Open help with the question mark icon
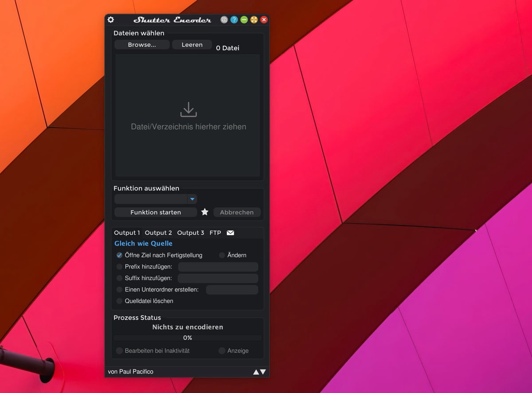This screenshot has height=393, width=532. click(x=234, y=20)
